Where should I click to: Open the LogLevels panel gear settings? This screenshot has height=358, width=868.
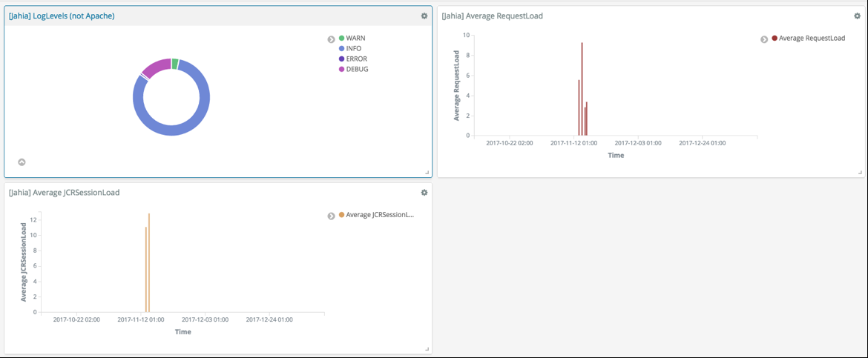click(x=424, y=16)
